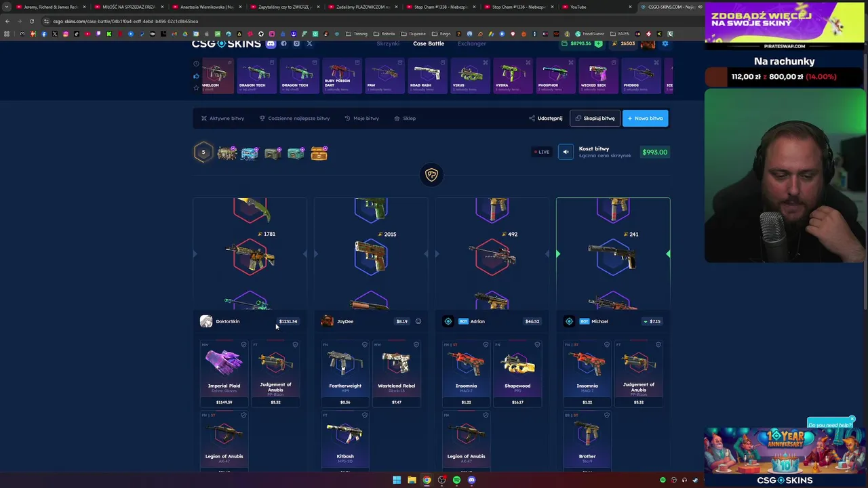Open the Robota bookmarks folder

click(384, 34)
